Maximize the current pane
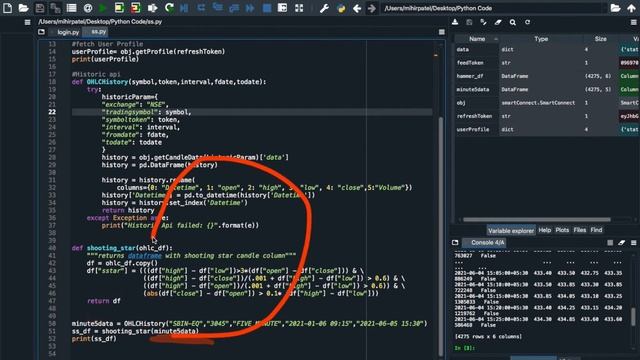 click(x=282, y=8)
